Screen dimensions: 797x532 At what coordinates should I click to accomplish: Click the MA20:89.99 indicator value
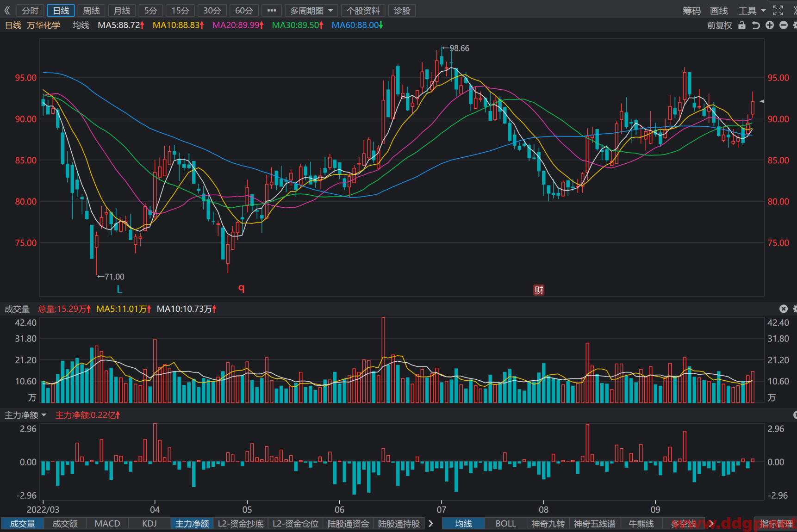click(x=238, y=25)
